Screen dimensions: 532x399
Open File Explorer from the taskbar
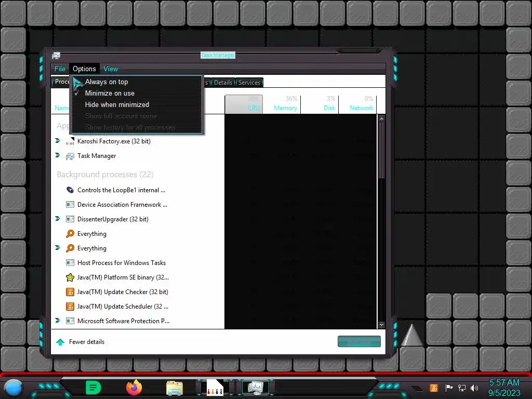[175, 388]
